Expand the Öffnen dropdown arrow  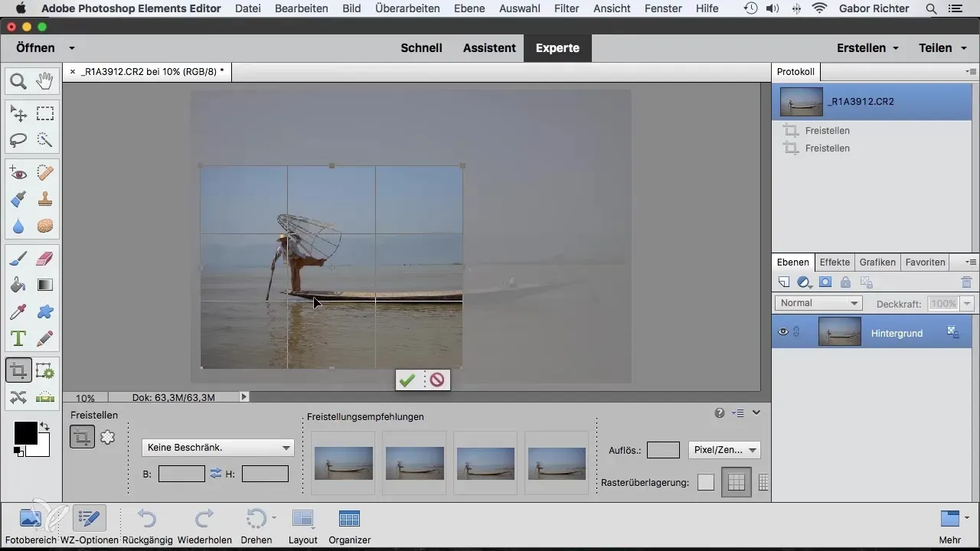click(x=72, y=47)
